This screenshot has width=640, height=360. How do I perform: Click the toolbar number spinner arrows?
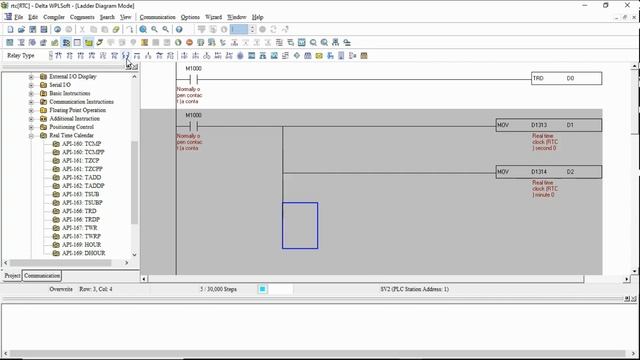click(x=252, y=29)
